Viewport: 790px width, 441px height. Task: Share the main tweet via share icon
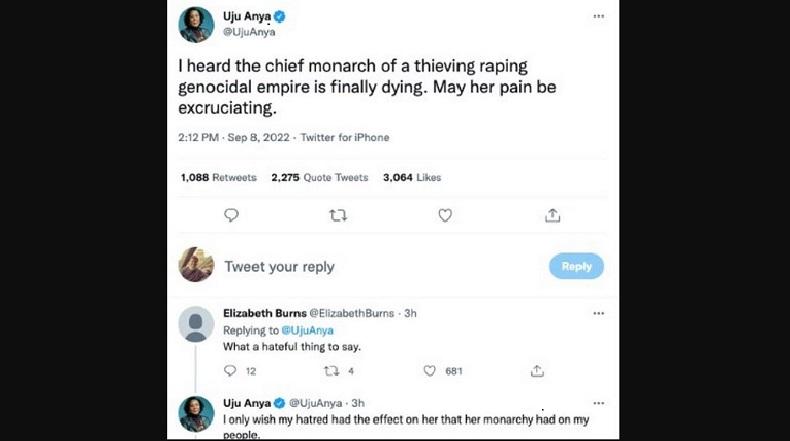[552, 215]
